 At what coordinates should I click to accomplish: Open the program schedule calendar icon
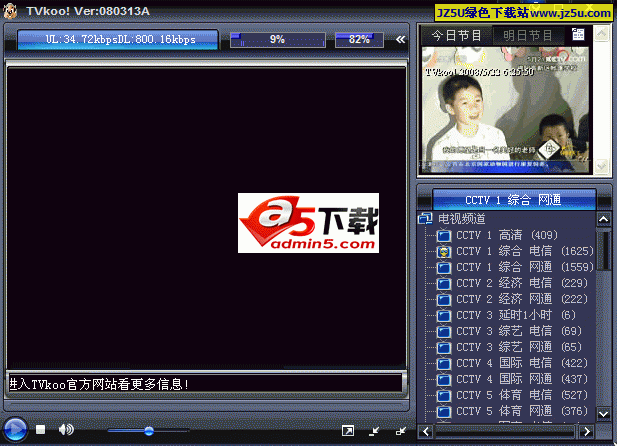[578, 35]
